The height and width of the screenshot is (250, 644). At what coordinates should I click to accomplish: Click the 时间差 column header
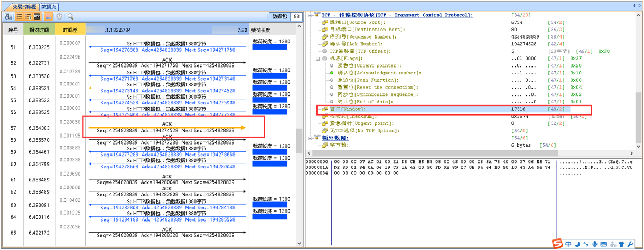pyautogui.click(x=70, y=31)
